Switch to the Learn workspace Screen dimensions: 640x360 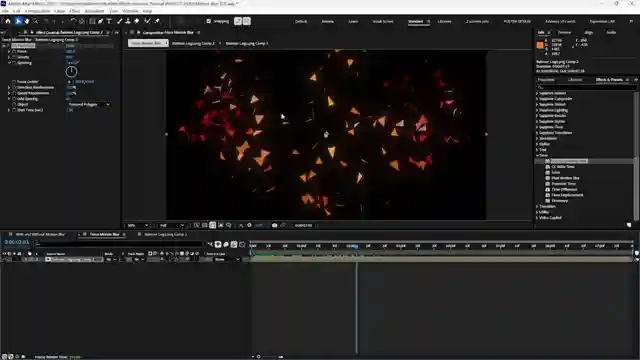click(x=353, y=21)
